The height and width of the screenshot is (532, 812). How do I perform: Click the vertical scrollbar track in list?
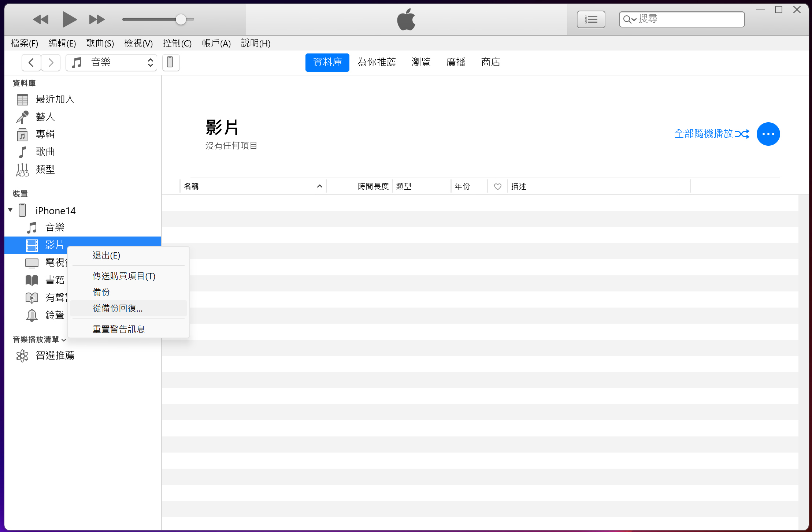coord(803,362)
